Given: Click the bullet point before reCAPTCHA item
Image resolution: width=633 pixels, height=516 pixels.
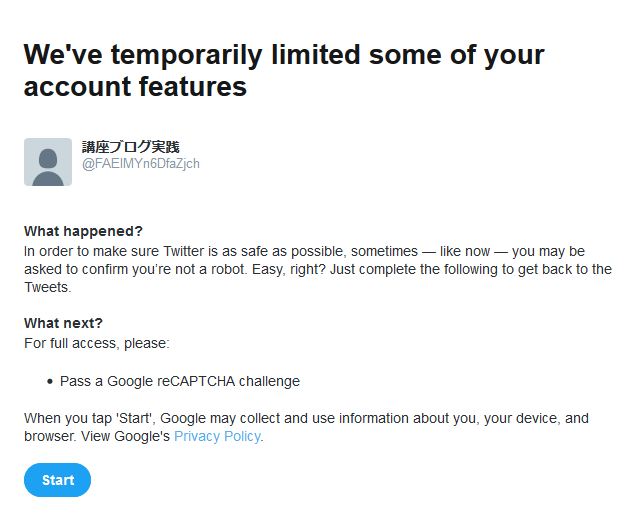Looking at the screenshot, I should point(50,381).
